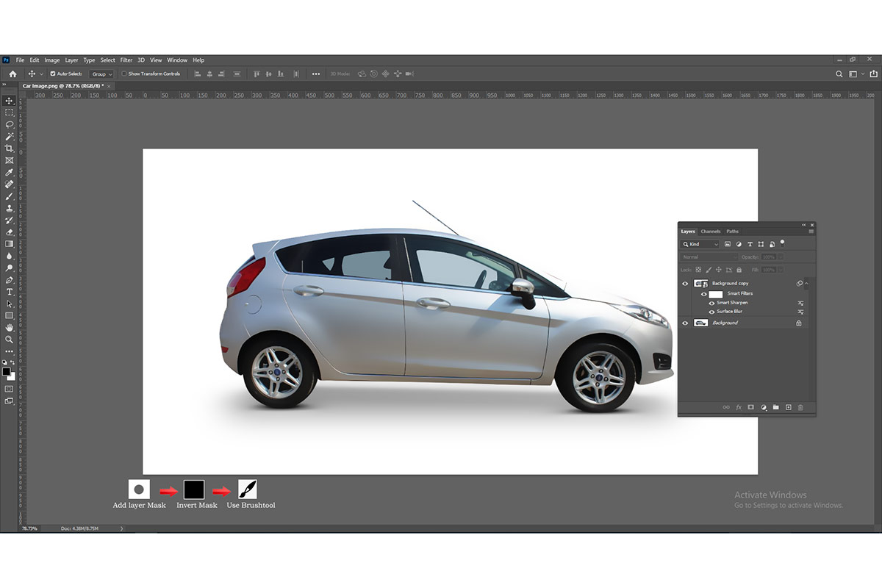Viewport: 882px width, 588px height.
Task: Switch to the Channels tab
Action: tap(710, 232)
